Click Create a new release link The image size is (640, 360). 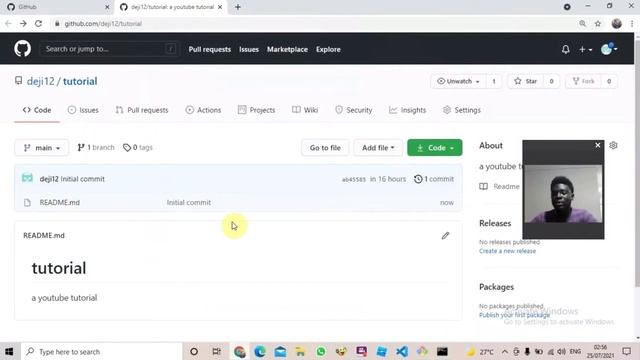507,251
